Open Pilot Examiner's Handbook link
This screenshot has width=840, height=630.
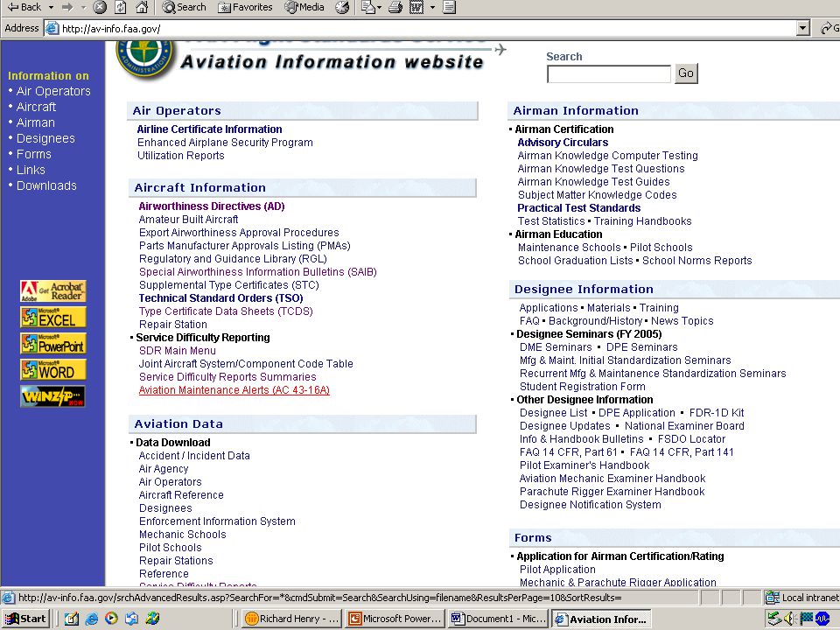pos(584,465)
